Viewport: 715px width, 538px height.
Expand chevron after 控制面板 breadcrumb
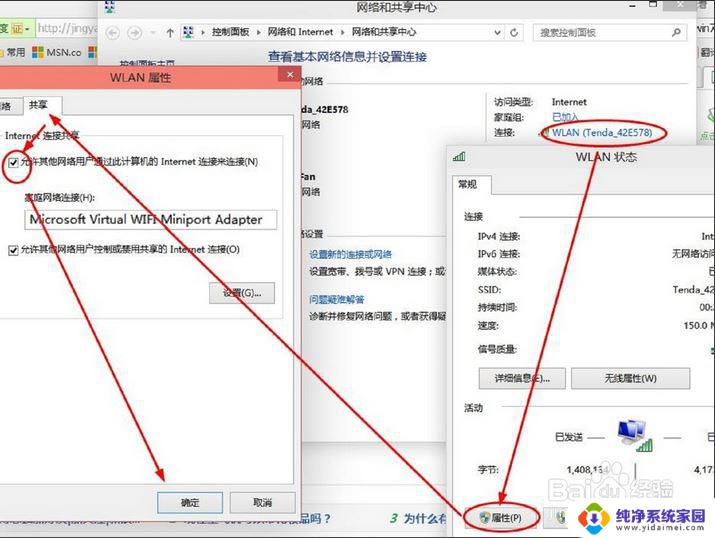259,32
